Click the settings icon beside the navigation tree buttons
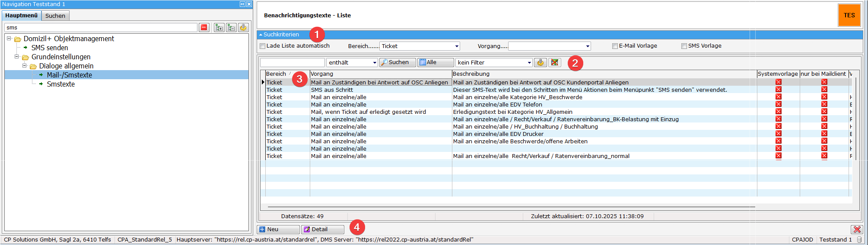868x245 pixels. [x=243, y=28]
